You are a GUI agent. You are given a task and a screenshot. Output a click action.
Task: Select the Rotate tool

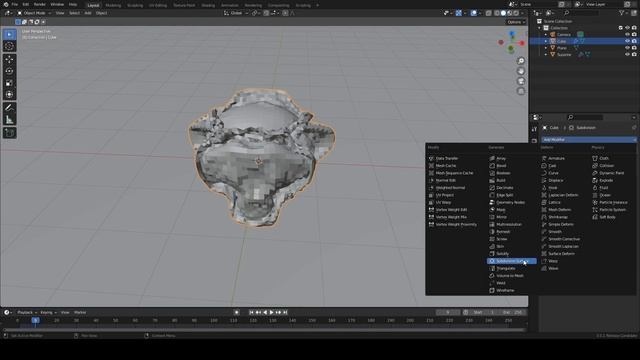click(x=9, y=71)
